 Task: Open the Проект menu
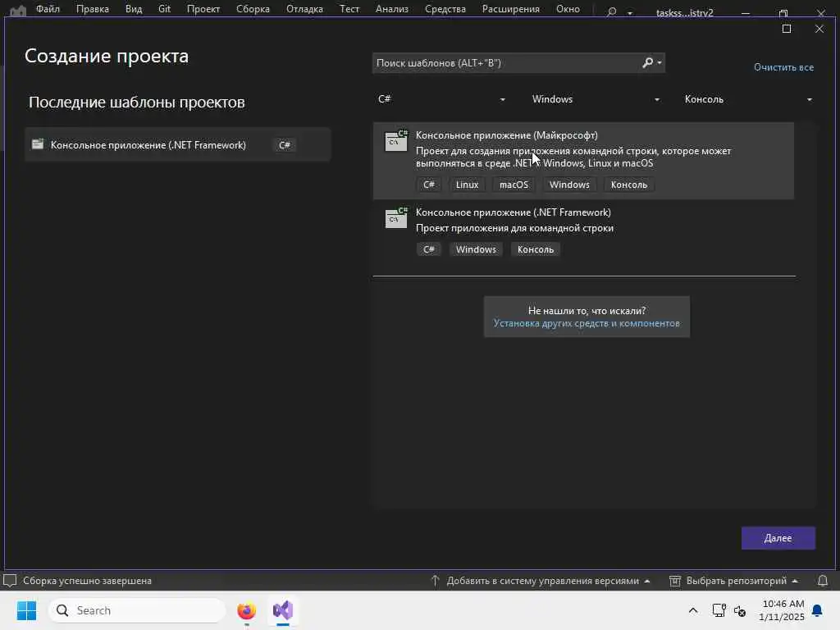point(203,9)
